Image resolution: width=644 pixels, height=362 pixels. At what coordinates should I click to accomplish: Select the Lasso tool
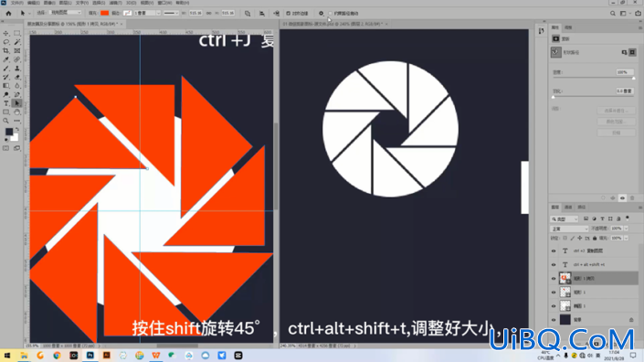click(x=5, y=42)
